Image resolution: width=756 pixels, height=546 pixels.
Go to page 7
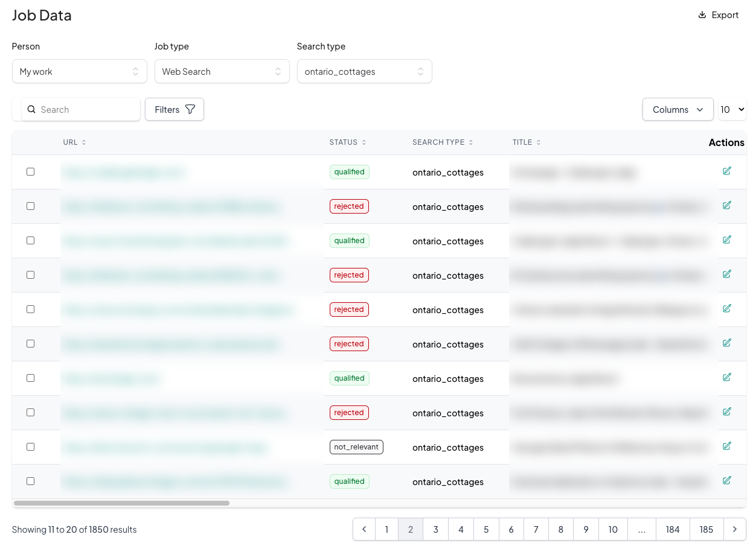click(536, 529)
